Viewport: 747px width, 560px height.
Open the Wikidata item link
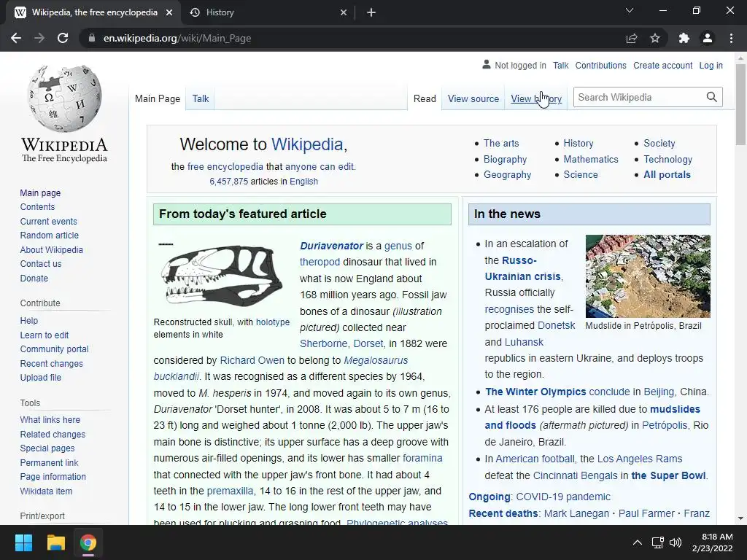(x=46, y=491)
